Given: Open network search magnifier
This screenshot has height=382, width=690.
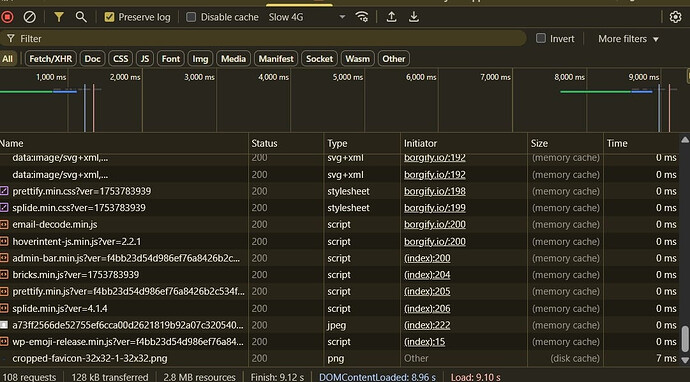Looking at the screenshot, I should point(81,17).
